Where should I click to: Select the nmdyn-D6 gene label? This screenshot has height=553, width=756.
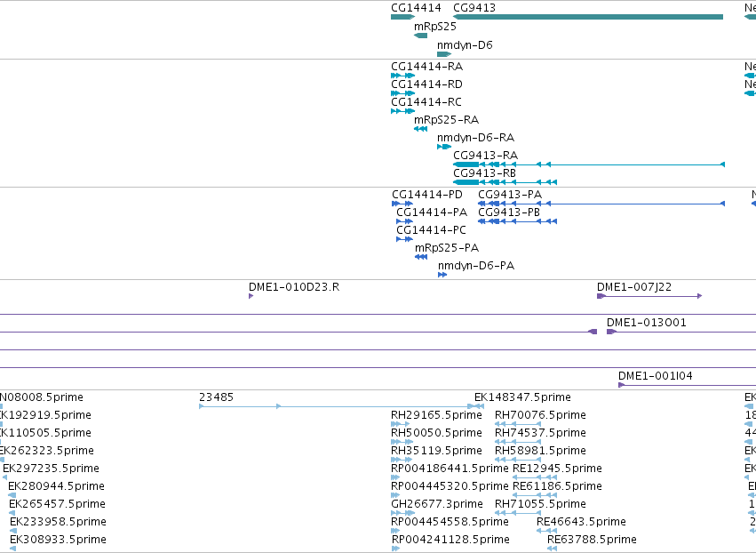[465, 44]
